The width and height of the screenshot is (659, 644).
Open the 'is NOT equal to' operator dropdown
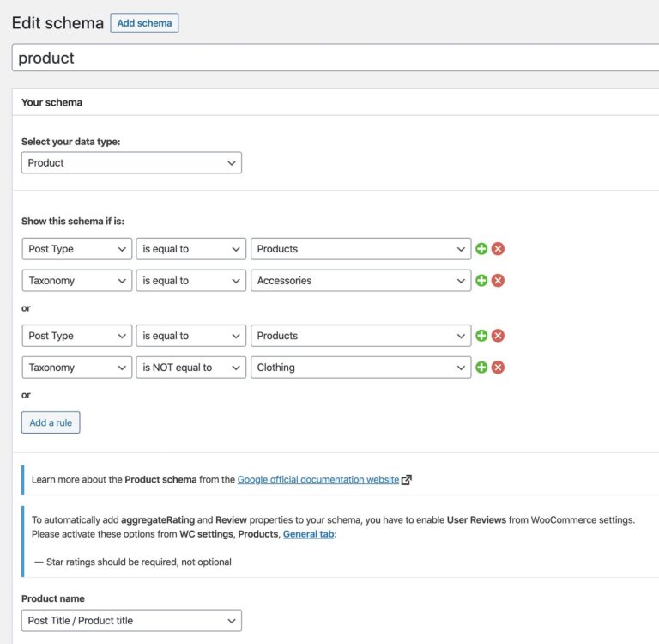coord(190,368)
